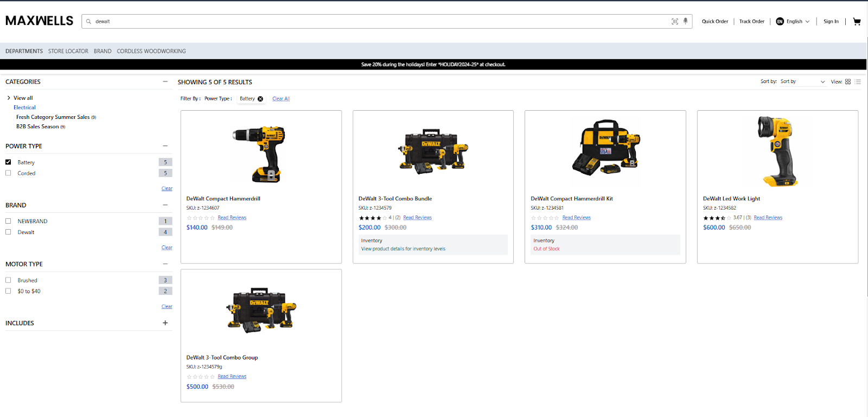Check the NEWBRAND brand filter
The width and height of the screenshot is (868, 417).
(8, 221)
